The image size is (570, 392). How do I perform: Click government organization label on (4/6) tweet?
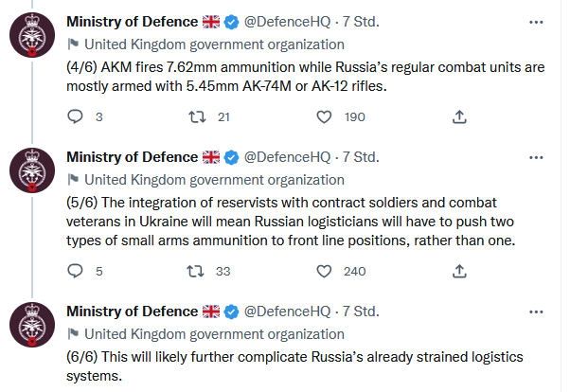pyautogui.click(x=215, y=45)
